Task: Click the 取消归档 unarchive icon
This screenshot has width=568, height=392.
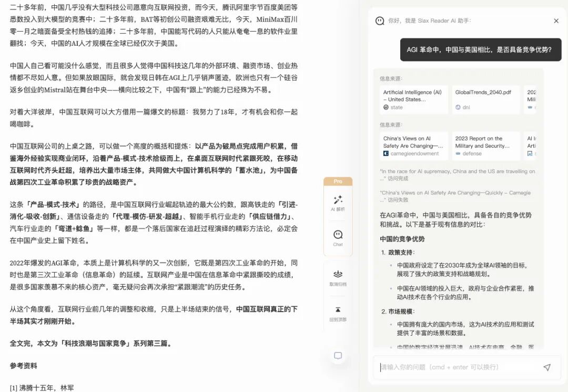Action: click(x=338, y=277)
